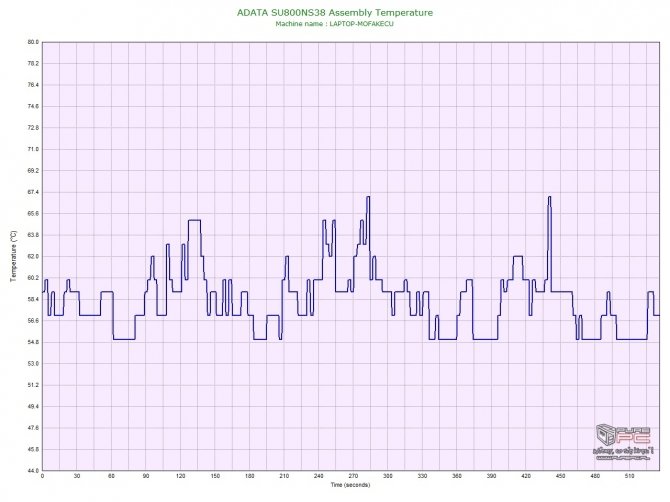
Task: Click the 420 seconds time axis tick
Action: coord(526,476)
